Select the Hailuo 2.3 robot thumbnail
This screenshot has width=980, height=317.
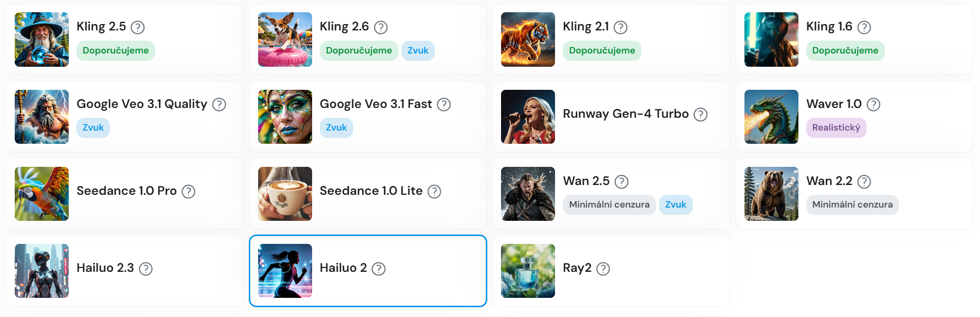click(x=42, y=271)
